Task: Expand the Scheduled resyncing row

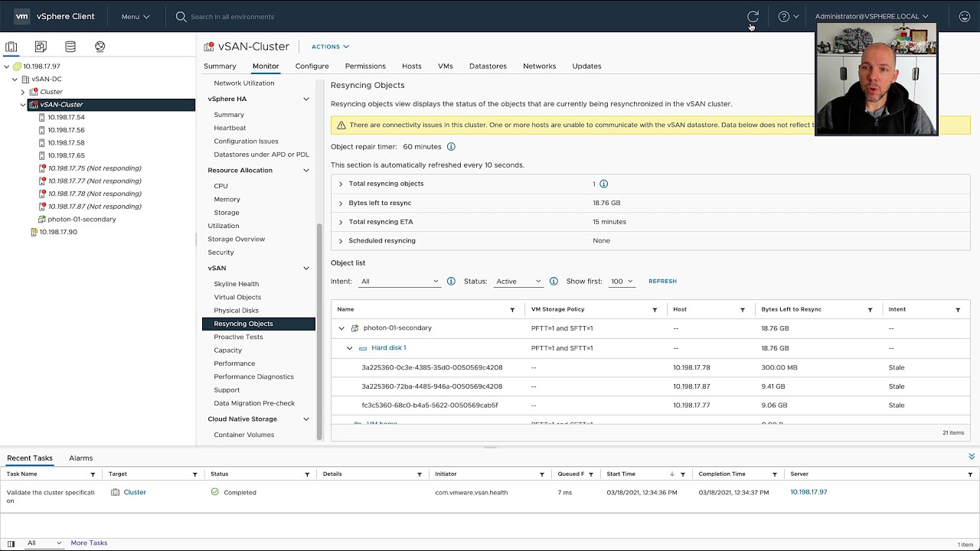Action: coord(341,240)
